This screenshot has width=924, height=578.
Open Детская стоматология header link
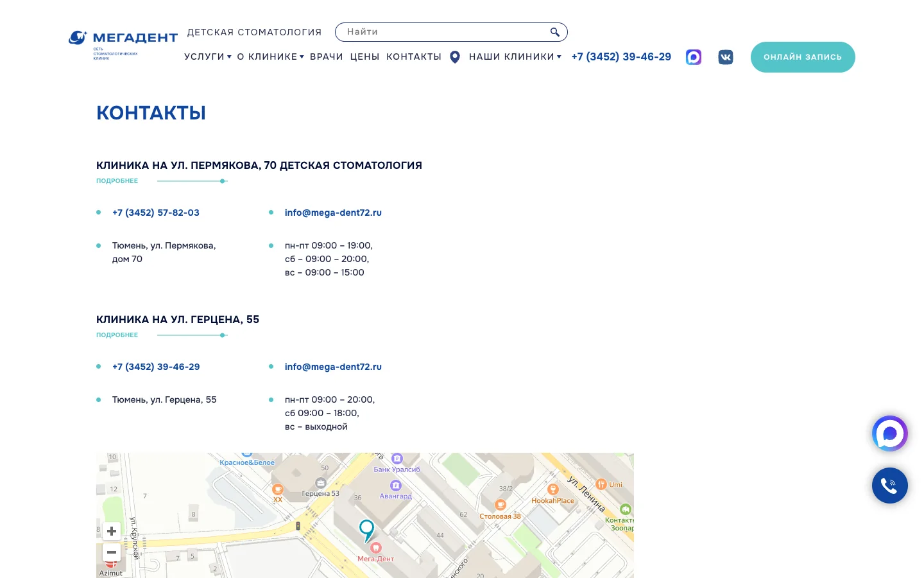click(x=255, y=32)
